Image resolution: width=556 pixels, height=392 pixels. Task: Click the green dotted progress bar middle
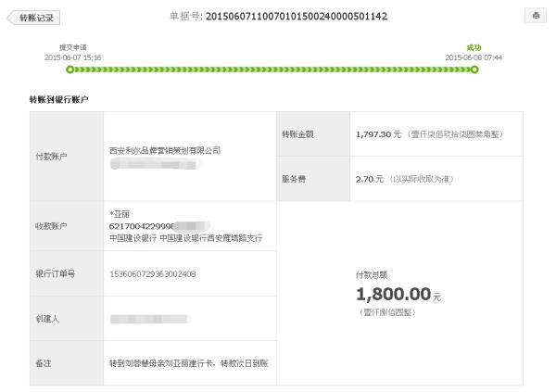pyautogui.click(x=273, y=69)
